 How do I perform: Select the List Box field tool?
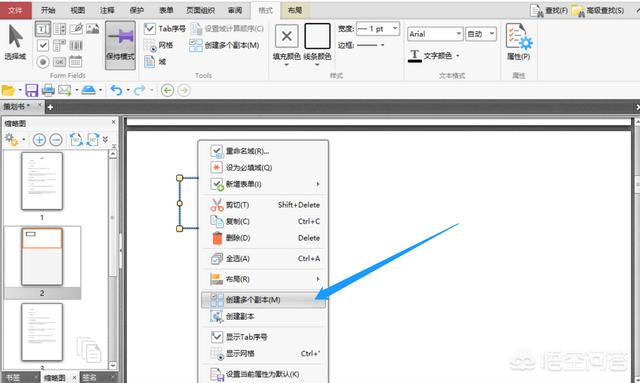[60, 29]
